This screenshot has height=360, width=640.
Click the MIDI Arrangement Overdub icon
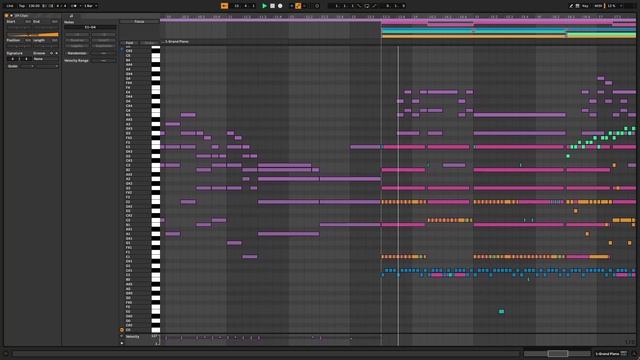tap(291, 6)
